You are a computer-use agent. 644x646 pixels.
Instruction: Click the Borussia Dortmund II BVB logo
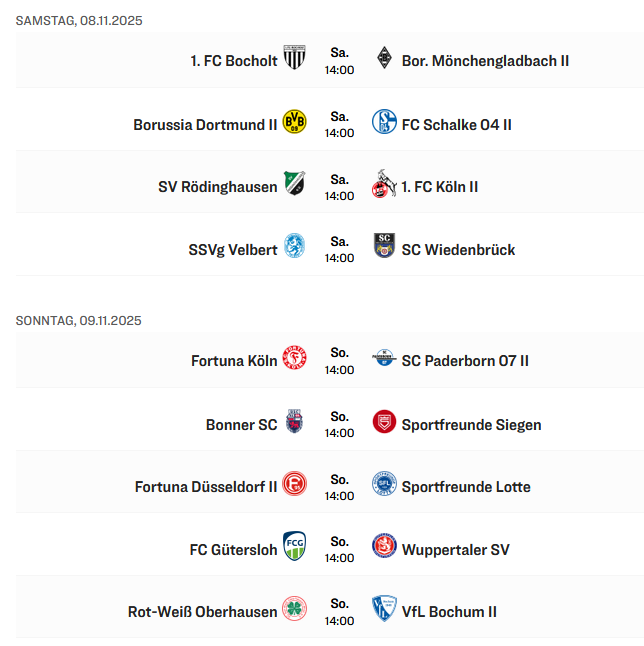[x=294, y=123]
